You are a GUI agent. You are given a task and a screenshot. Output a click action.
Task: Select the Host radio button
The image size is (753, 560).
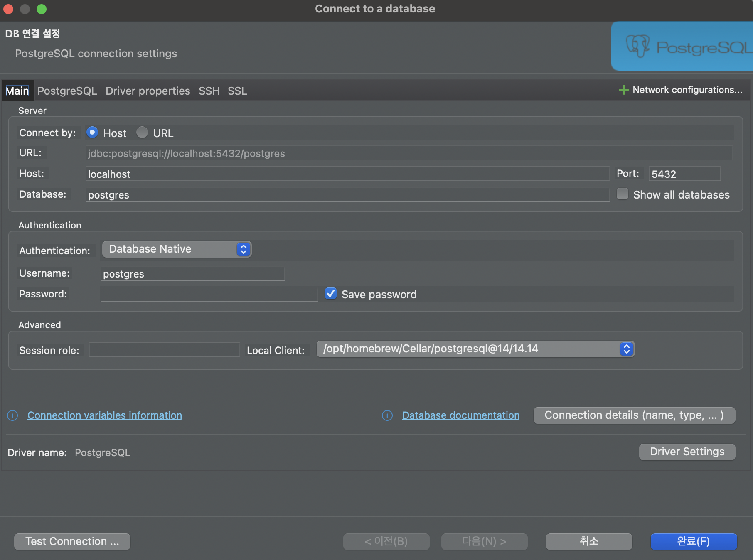pos(92,133)
